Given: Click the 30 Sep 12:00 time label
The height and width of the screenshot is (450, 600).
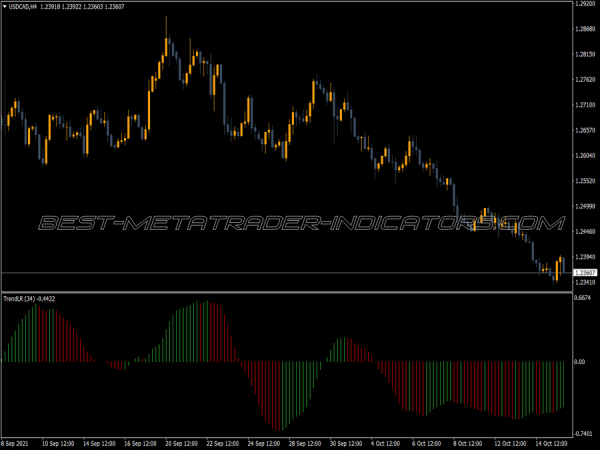Looking at the screenshot, I should [x=346, y=443].
